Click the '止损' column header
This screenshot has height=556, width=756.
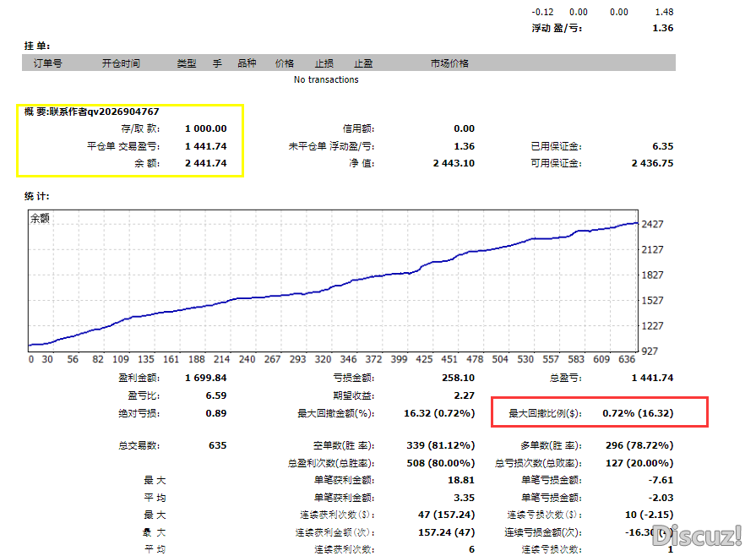324,63
